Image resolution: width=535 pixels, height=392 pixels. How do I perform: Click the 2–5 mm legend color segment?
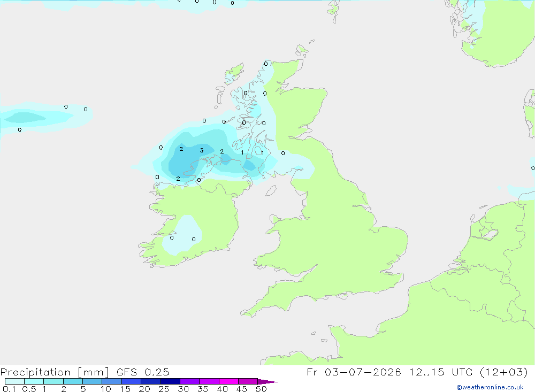[73, 381]
